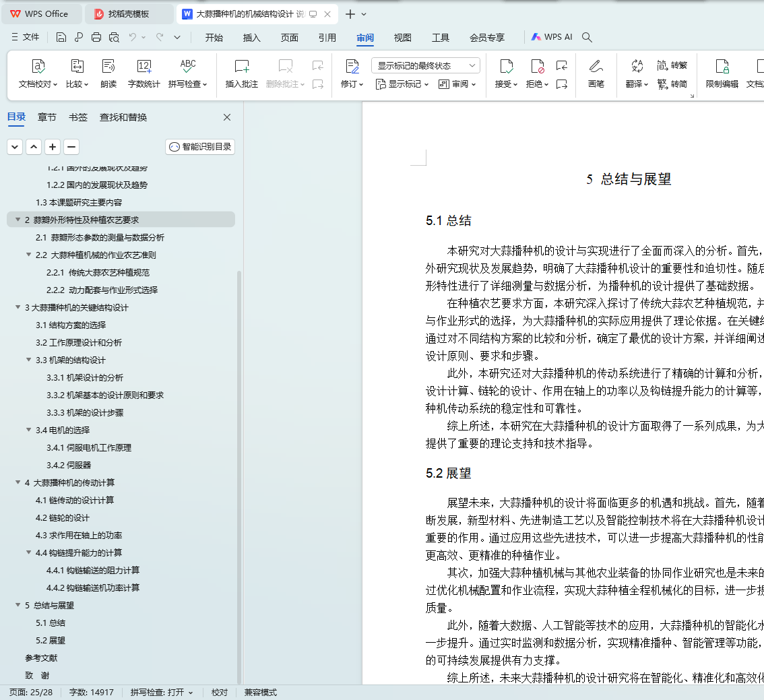764x700 pixels.
Task: Jump to 参考文献 in outline
Action: [41, 658]
